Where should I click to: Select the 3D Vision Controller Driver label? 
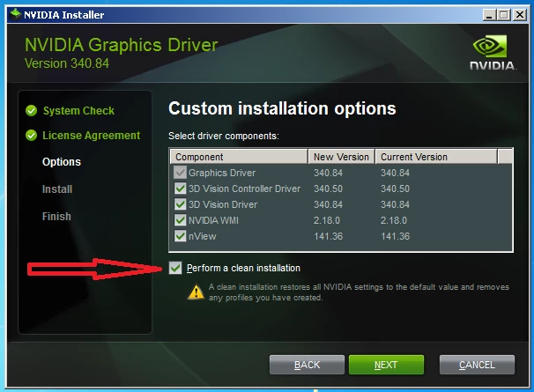click(244, 189)
